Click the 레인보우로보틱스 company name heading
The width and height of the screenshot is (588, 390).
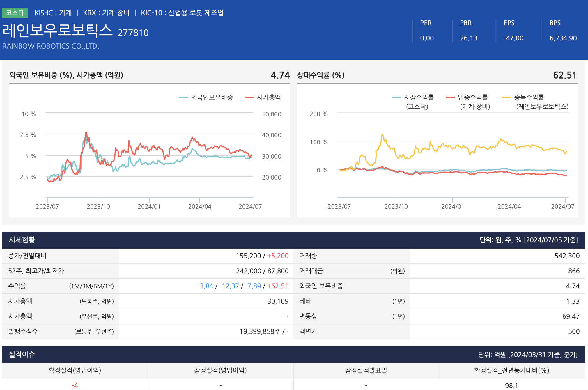57,31
